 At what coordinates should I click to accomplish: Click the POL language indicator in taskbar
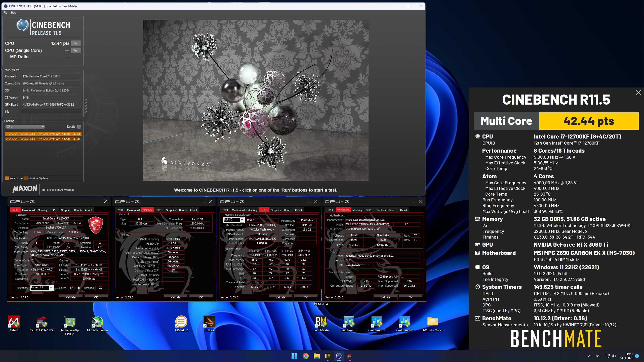[x=598, y=356]
